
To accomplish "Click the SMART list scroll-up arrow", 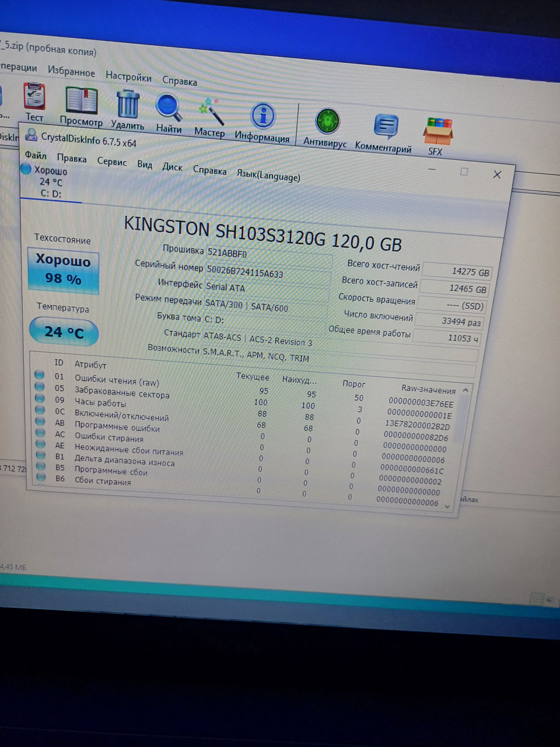I will pos(466,390).
